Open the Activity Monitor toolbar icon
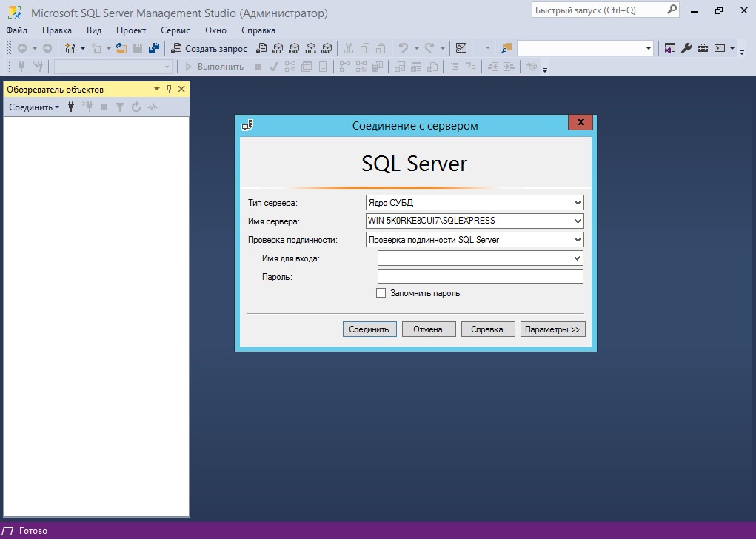The image size is (756, 539). tap(461, 48)
